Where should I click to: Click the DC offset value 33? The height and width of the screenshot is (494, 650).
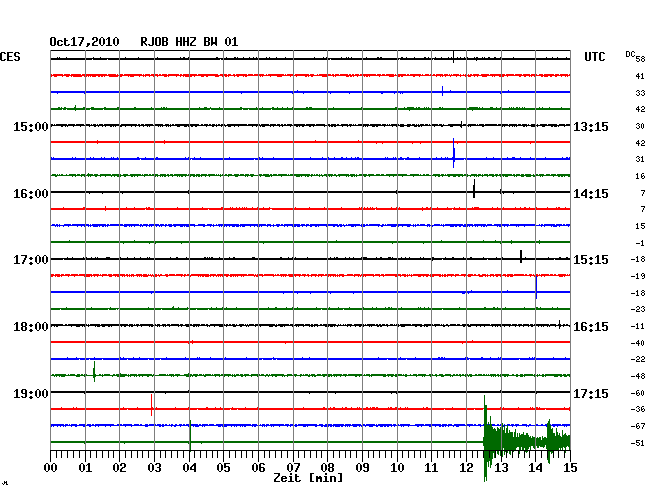tap(640, 93)
